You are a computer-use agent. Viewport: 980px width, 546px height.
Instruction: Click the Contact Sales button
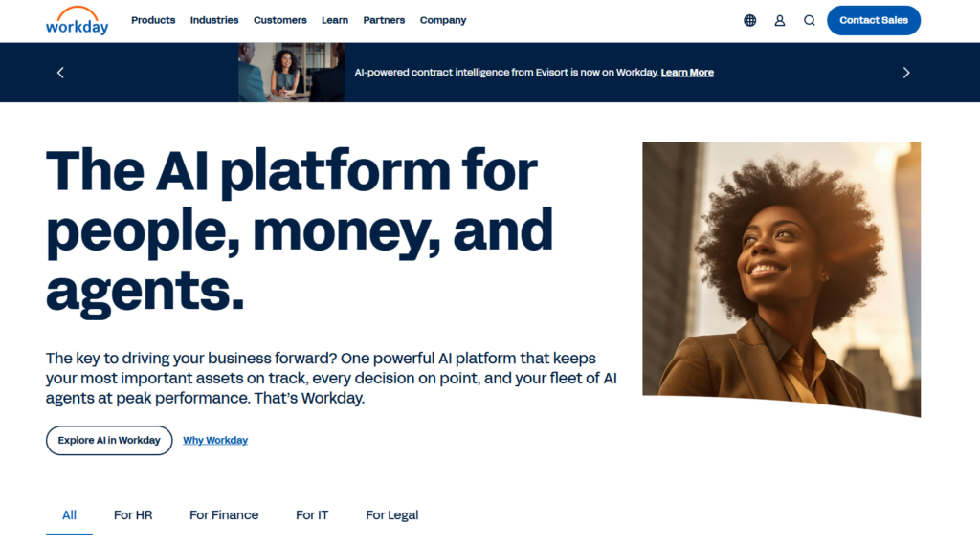coord(873,21)
